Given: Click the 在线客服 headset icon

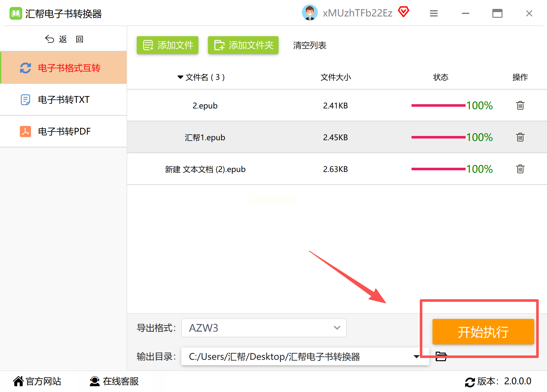Looking at the screenshot, I should click(x=94, y=381).
